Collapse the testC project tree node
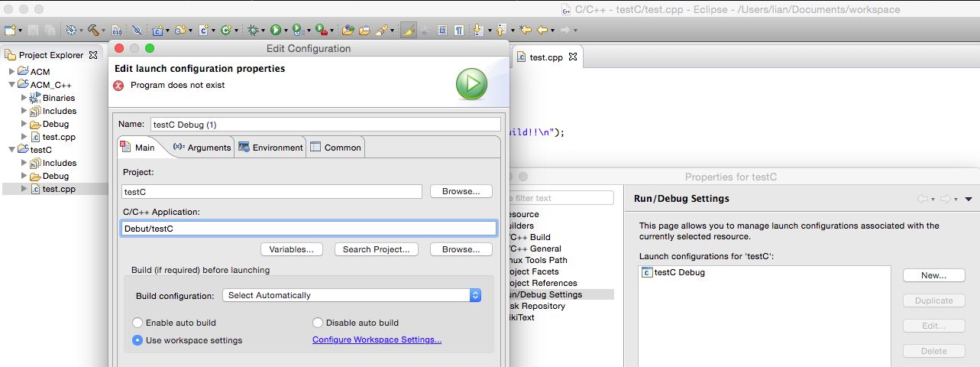Image resolution: width=980 pixels, height=367 pixels. click(x=11, y=150)
